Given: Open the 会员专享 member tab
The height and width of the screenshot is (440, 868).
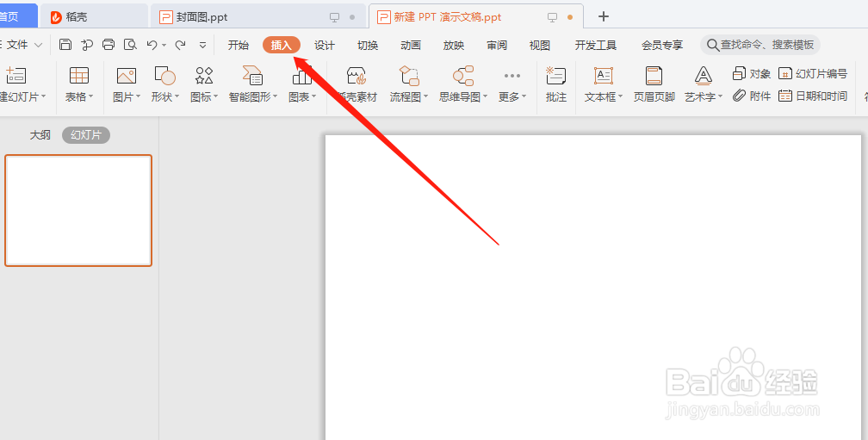Looking at the screenshot, I should coord(662,46).
